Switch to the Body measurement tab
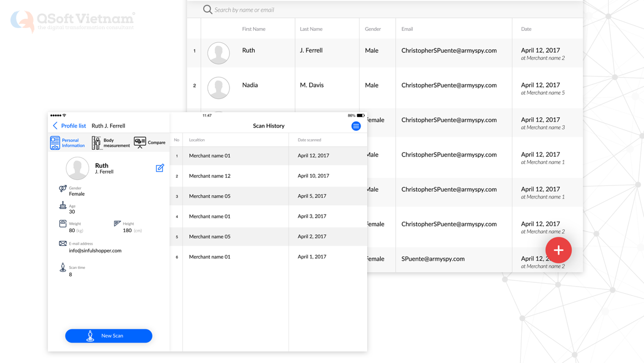This screenshot has width=644, height=363. (x=111, y=143)
